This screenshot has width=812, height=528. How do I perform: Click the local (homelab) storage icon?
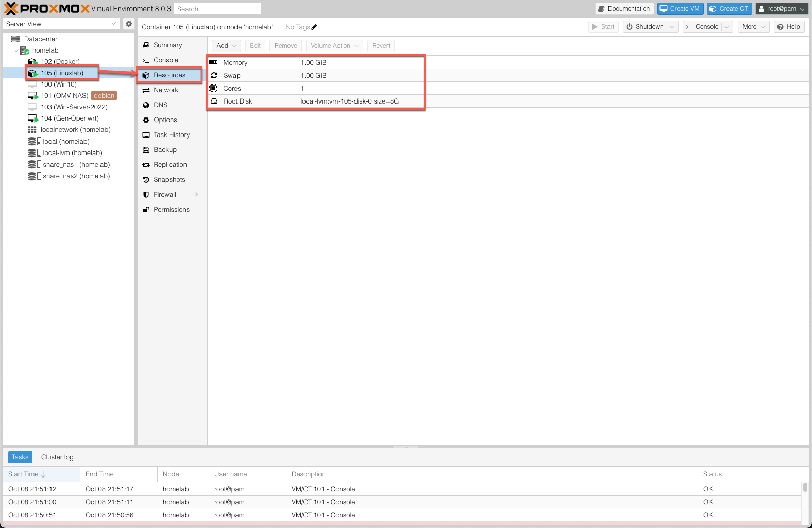pos(35,141)
